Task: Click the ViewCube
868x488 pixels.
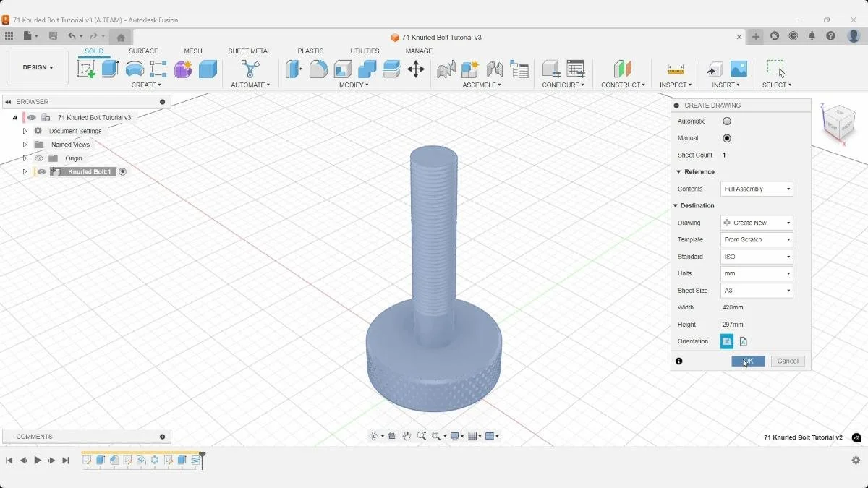Action: 839,122
